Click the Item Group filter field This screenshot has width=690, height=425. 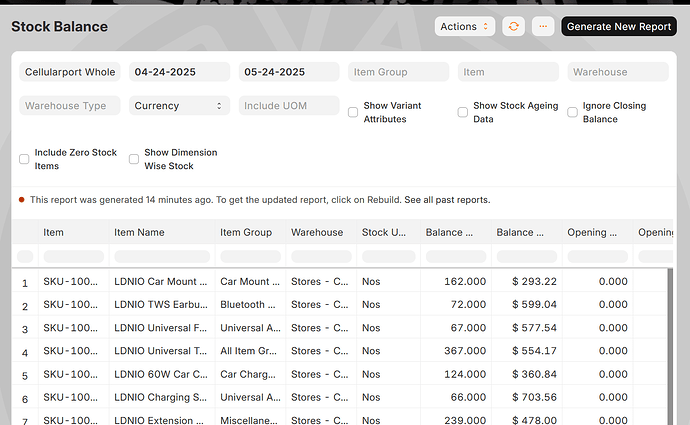tap(398, 72)
